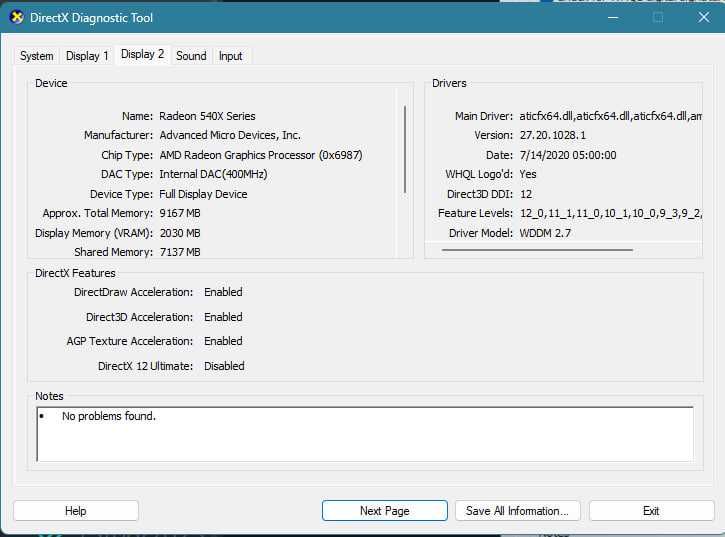725x537 pixels.
Task: Click the DirectX Diagnostic Tool title icon
Action: tap(17, 18)
